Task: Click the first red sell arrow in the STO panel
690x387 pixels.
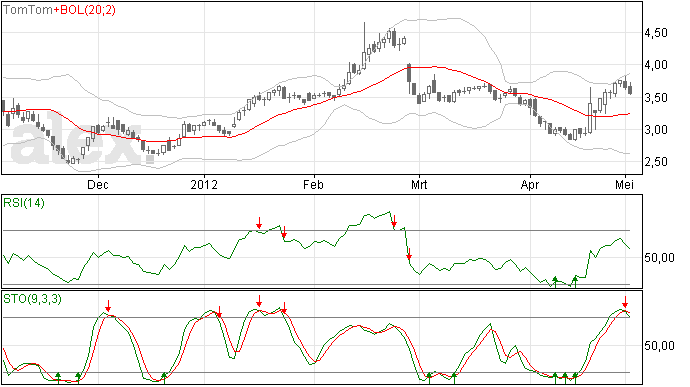Action: (108, 306)
